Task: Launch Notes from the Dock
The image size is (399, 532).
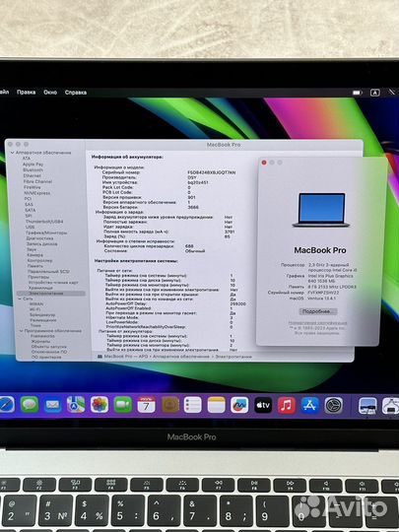Action: pyautogui.click(x=216, y=405)
